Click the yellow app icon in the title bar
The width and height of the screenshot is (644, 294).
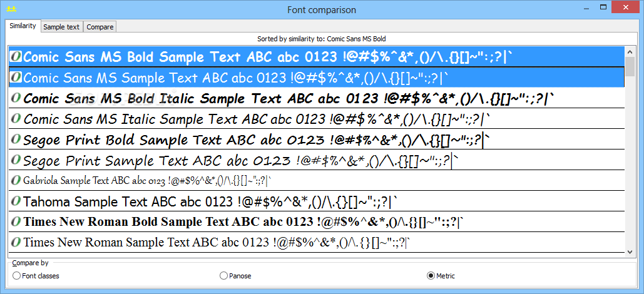[11, 9]
